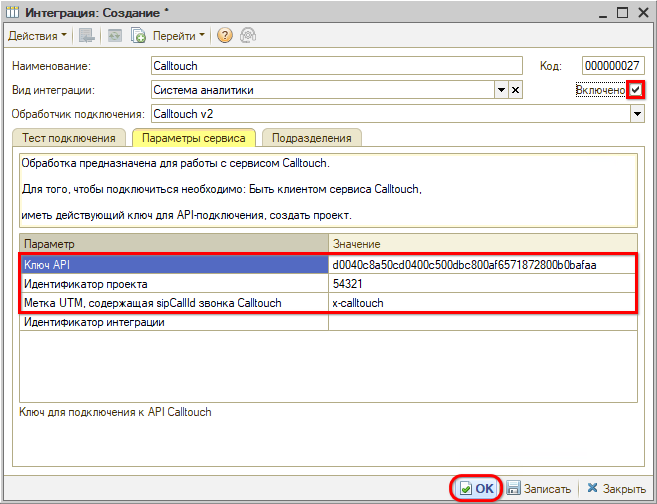
Task: Click the Значение column header
Action: pos(483,244)
